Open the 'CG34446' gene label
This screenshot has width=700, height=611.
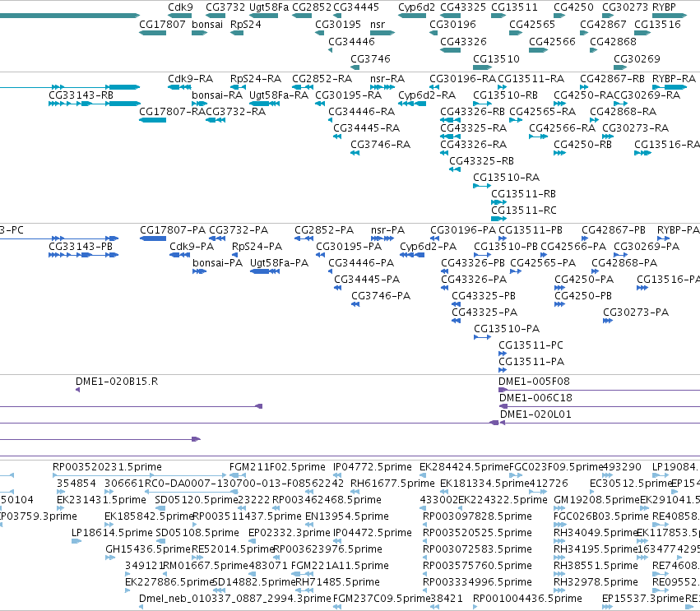(351, 41)
